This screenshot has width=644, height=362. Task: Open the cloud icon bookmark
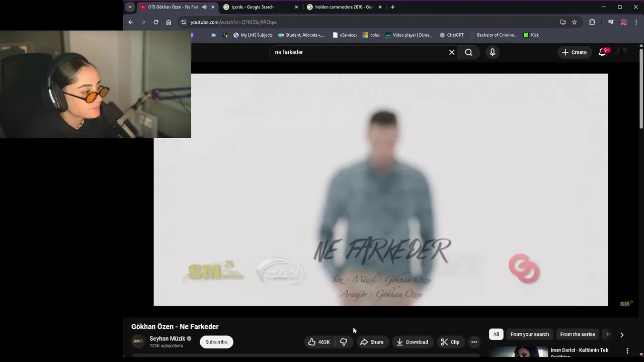[214, 35]
